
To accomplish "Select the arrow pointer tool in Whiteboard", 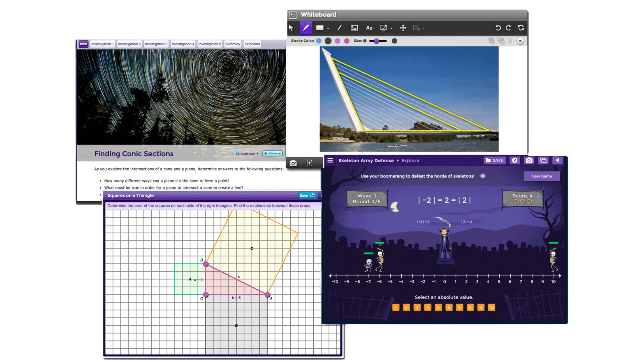I will (291, 28).
